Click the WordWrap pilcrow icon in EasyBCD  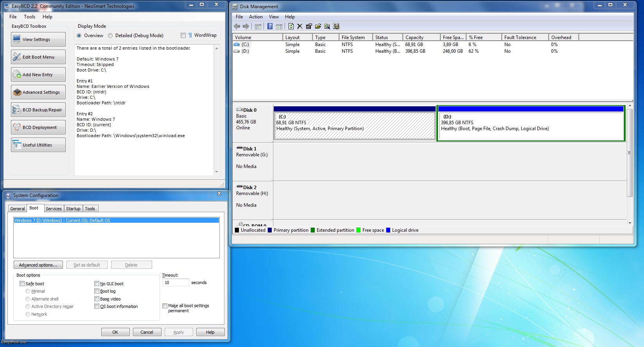coord(190,35)
